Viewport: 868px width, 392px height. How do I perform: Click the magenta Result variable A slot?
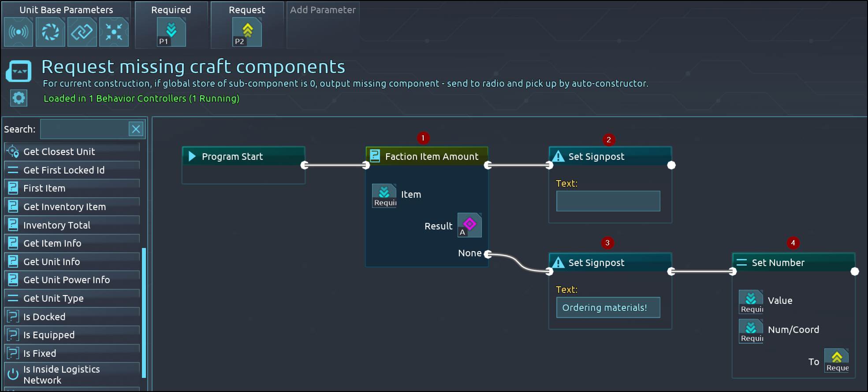coord(469,225)
